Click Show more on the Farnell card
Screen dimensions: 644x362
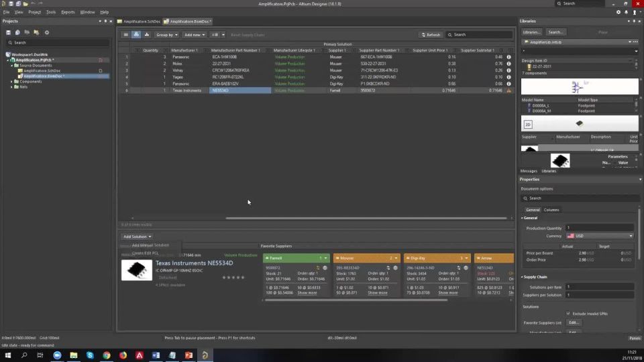[307, 293]
